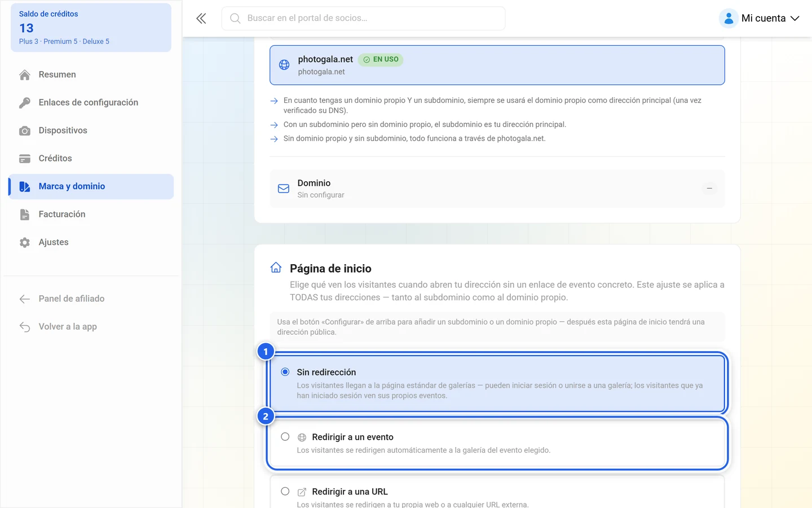Expand the Dominio row with the dash button

[709, 189]
